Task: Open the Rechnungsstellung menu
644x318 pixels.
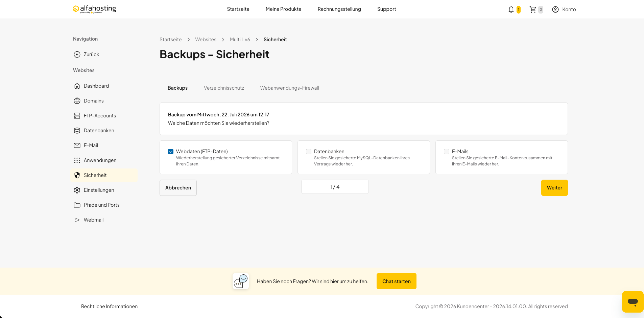Action: tap(339, 9)
